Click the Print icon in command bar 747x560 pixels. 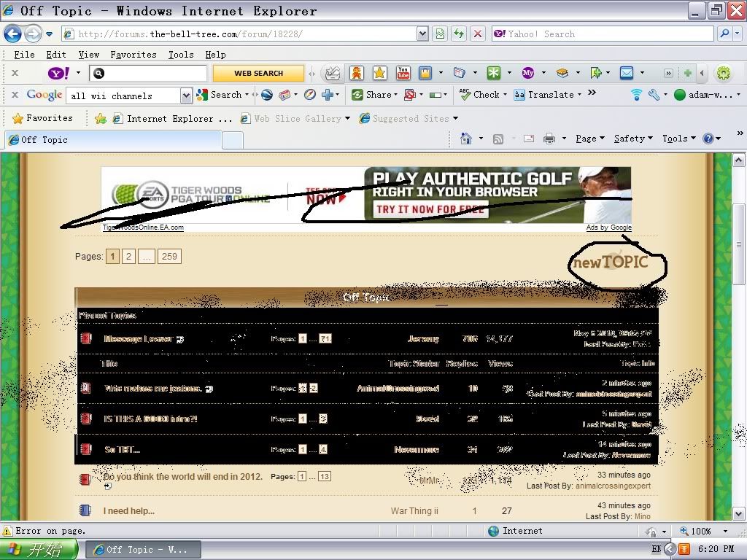tap(549, 139)
